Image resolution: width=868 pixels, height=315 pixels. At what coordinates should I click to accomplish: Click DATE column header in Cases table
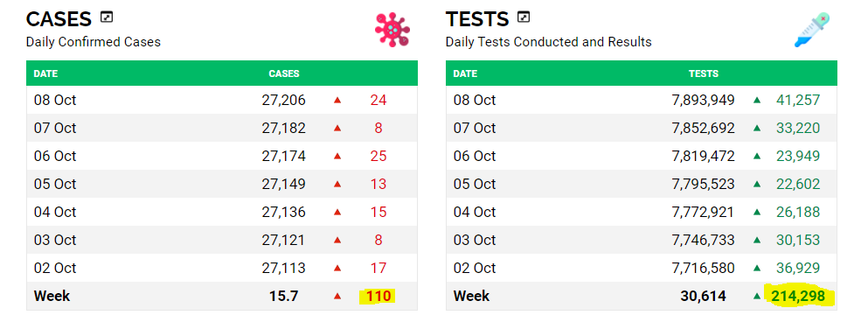point(45,73)
